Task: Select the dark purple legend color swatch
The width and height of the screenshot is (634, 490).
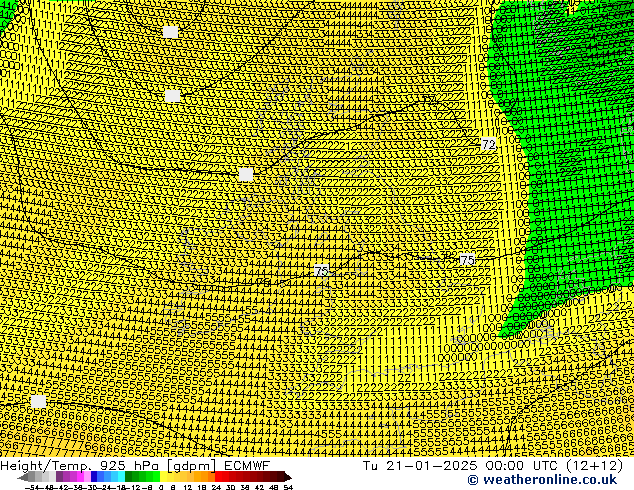Action: pyautogui.click(x=59, y=476)
